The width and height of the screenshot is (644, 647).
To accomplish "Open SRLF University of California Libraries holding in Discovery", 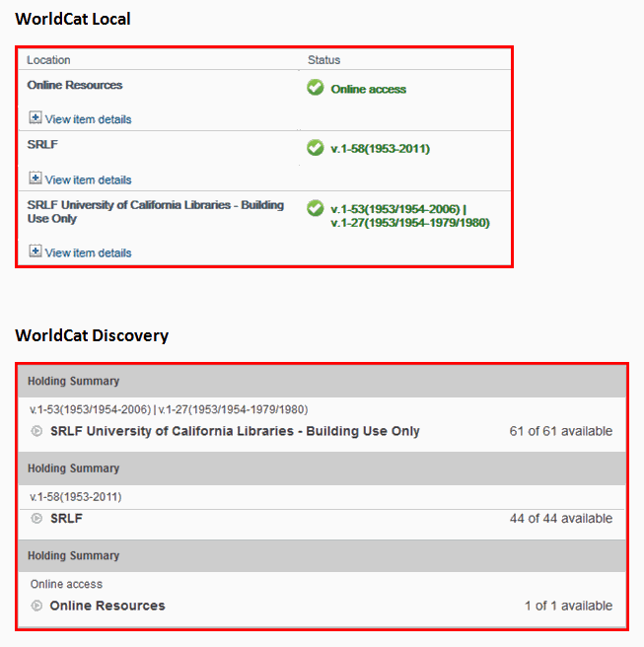I will pyautogui.click(x=235, y=431).
